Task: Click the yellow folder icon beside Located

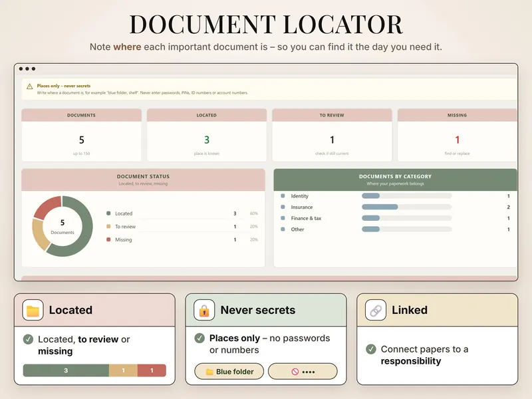Action: 33,310
